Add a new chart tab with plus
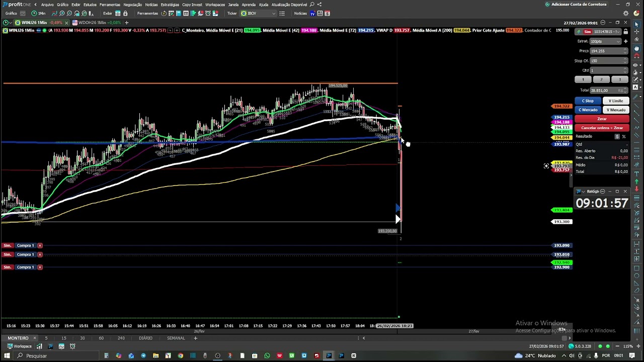Viewport: 644px width, 362px height. [126, 23]
